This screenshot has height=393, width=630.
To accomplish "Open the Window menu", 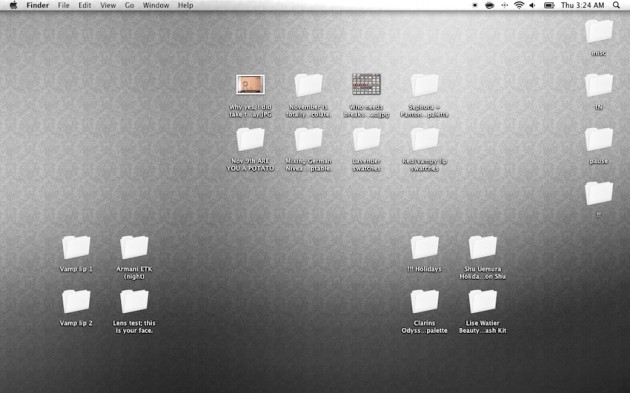I will tap(156, 5).
